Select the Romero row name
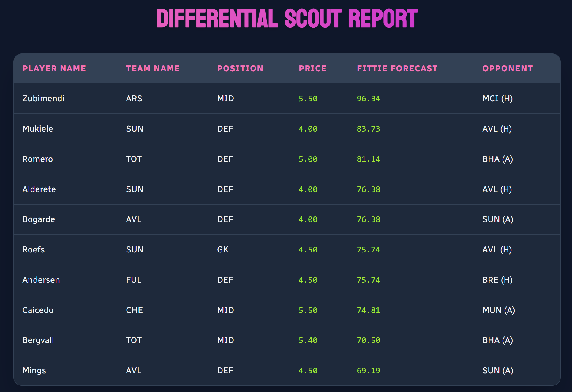 [37, 159]
